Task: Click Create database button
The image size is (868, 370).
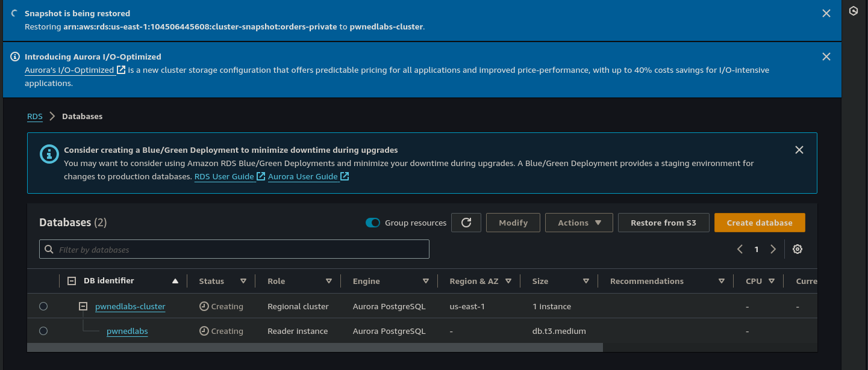Action: tap(759, 223)
